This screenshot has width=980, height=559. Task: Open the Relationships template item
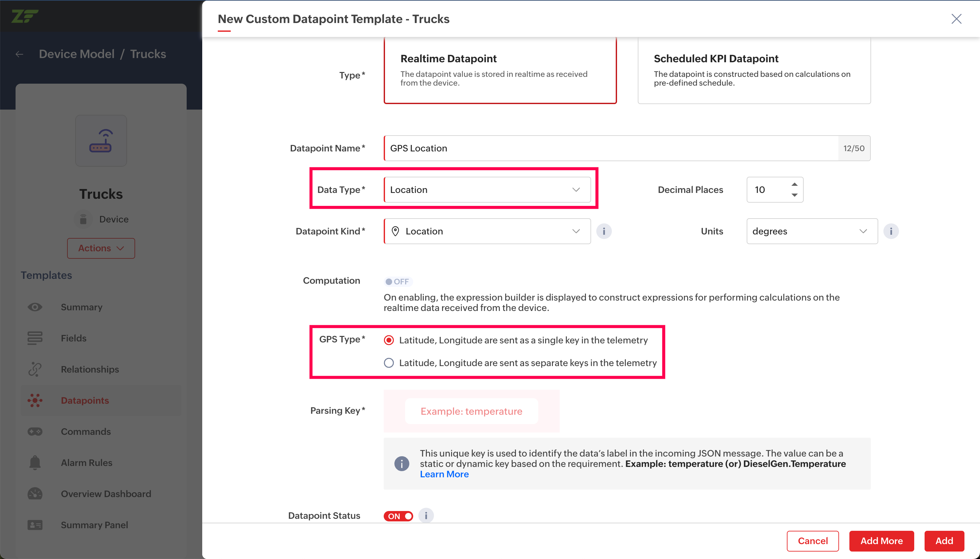point(90,369)
